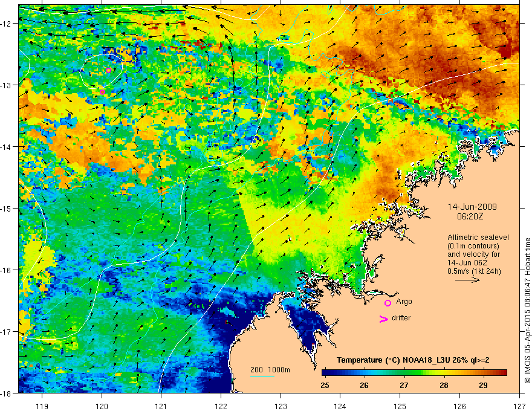Viewport: 532px width, 411px height.
Task: Click the longitude axis label 119
Action: [42, 406]
